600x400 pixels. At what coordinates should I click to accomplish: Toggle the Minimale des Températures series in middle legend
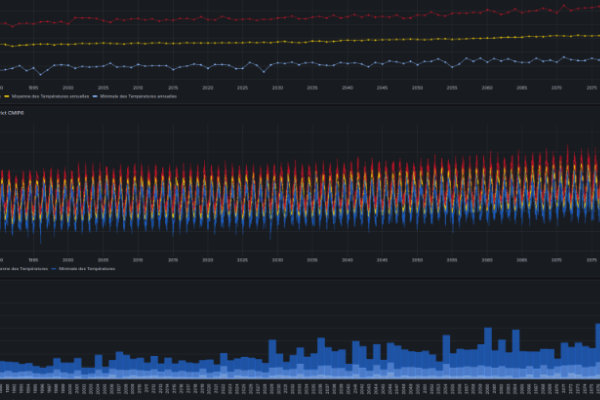[x=88, y=268]
